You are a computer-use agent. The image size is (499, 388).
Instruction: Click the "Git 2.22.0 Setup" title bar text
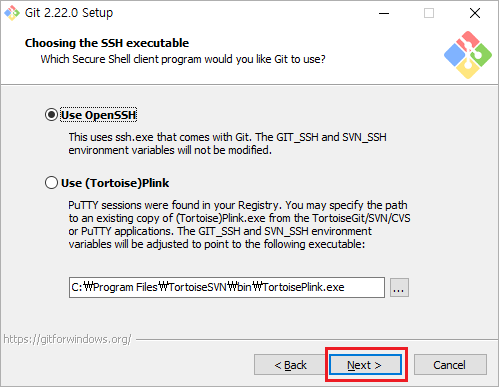pos(69,13)
